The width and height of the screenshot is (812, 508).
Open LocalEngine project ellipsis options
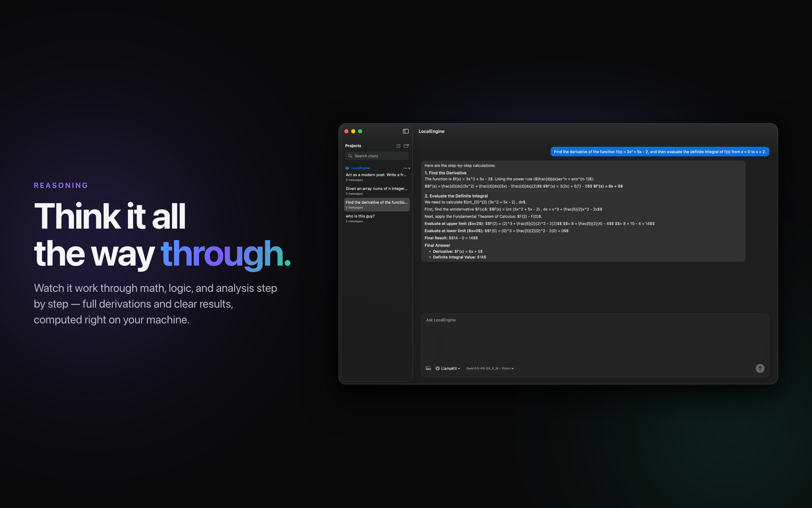pyautogui.click(x=405, y=168)
